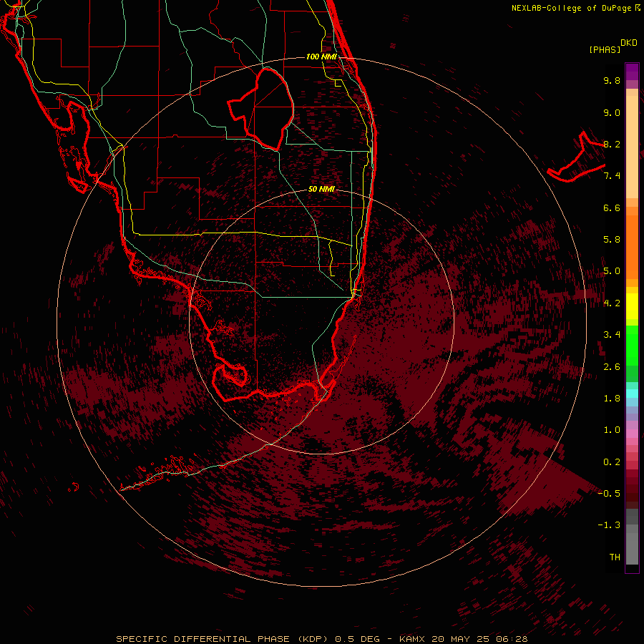Click the 4.2 value on the scale
This screenshot has width=644, height=644.
pyautogui.click(x=612, y=303)
